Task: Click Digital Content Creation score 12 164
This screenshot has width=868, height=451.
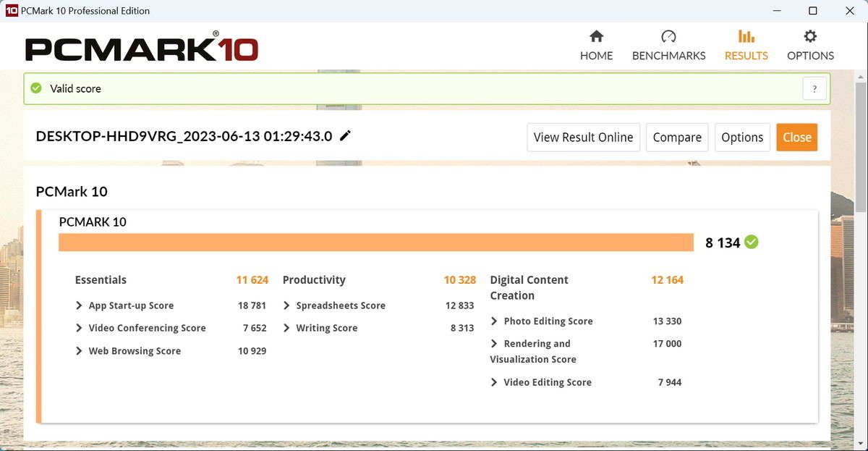Action: pos(667,280)
